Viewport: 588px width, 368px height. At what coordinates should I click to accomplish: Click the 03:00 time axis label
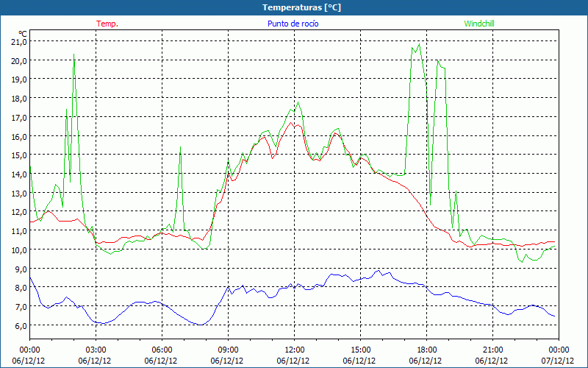[96, 350]
